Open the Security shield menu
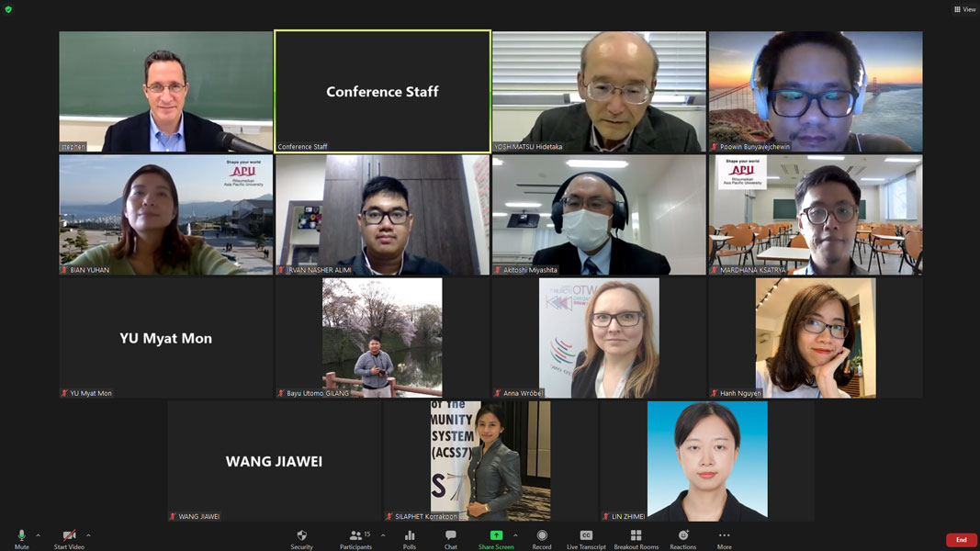Viewport: 980px width, 551px height. point(301,536)
